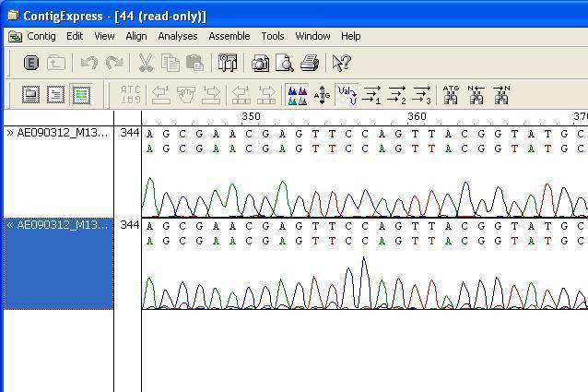
Task: Click the hand move-fragment icon
Action: [186, 94]
